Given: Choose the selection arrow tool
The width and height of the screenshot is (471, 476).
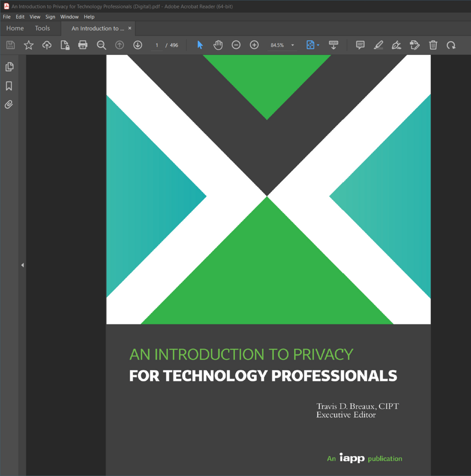Looking at the screenshot, I should [200, 45].
